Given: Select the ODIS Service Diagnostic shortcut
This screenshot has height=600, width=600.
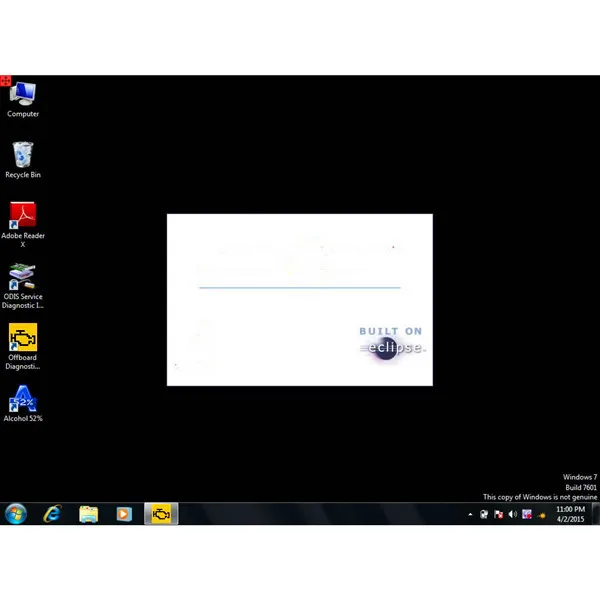Looking at the screenshot, I should coord(23,286).
